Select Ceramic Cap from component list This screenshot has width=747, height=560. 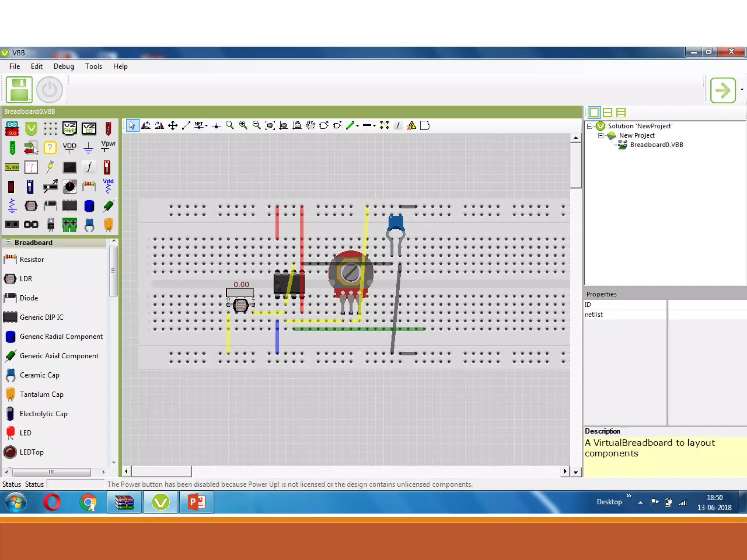[39, 375]
